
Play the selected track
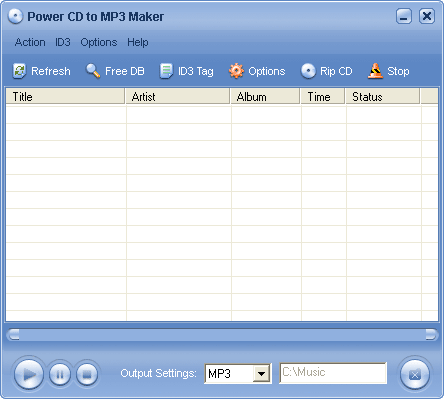click(x=29, y=374)
